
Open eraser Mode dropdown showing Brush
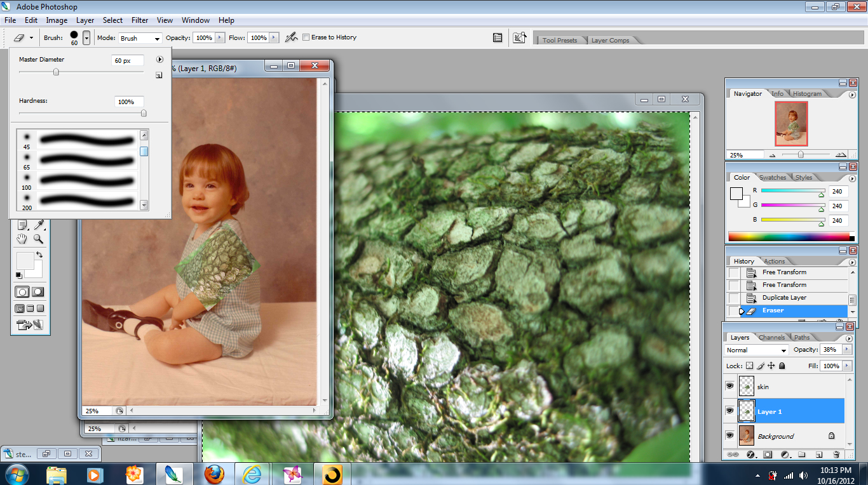pyautogui.click(x=139, y=38)
